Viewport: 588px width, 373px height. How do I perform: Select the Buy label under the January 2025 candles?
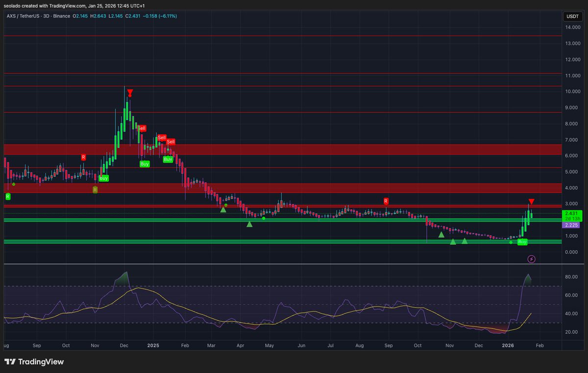168,160
